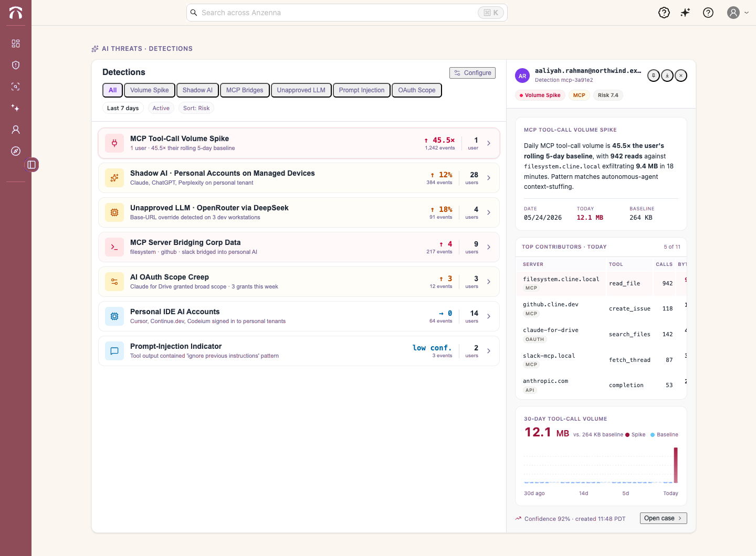Screen dimensions: 756x556
Task: Click the MCP Tool-Call Volume Spike plug icon
Action: [114, 143]
